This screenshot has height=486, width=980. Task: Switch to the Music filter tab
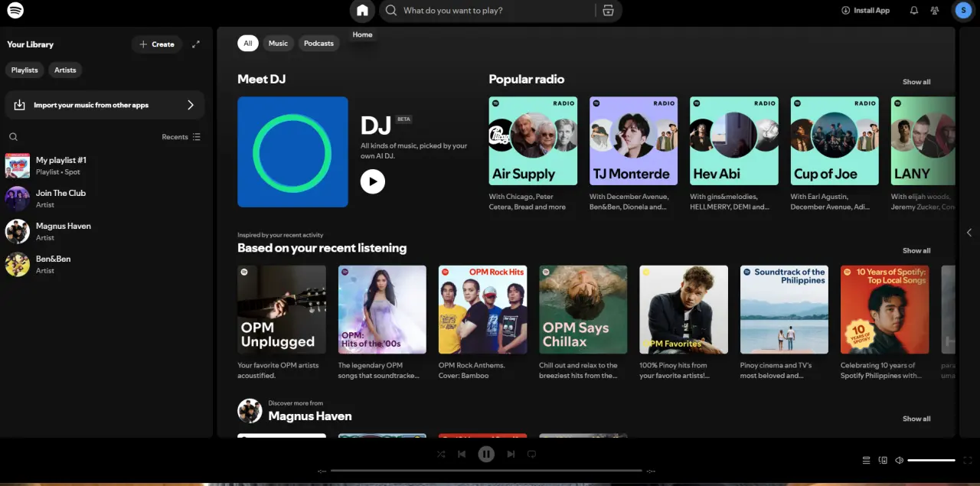coord(278,44)
